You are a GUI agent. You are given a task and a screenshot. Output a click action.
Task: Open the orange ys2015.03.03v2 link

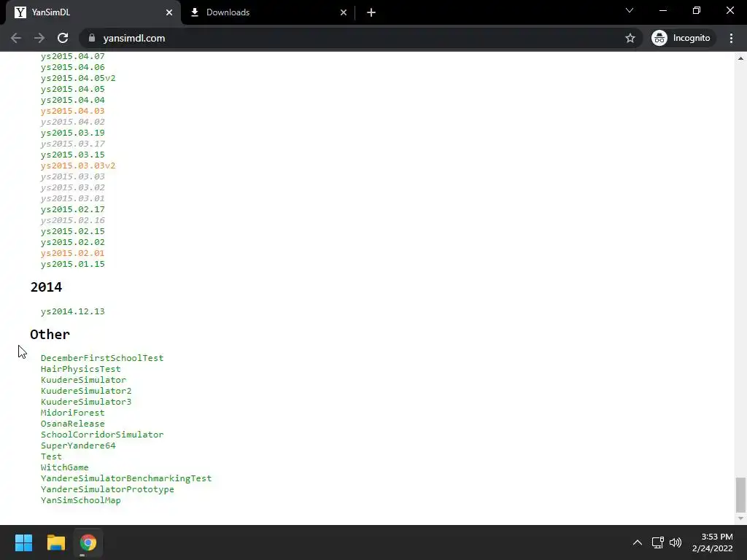(78, 166)
